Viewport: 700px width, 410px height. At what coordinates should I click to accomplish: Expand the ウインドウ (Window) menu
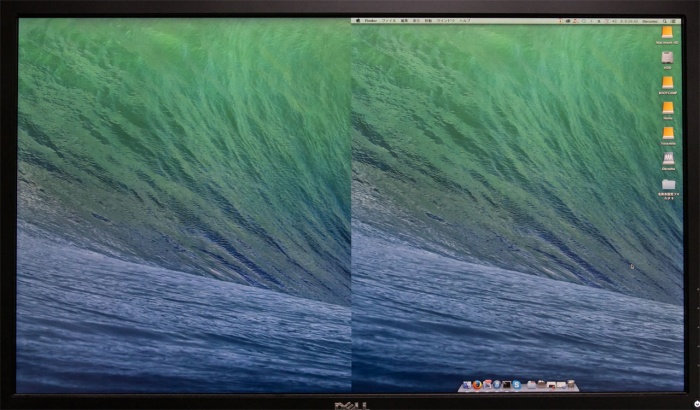tap(446, 20)
